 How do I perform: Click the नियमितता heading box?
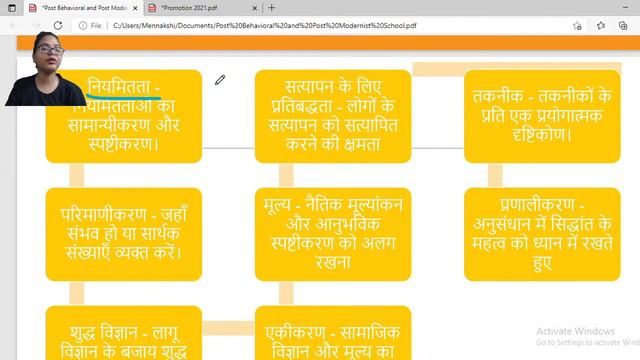(124, 116)
